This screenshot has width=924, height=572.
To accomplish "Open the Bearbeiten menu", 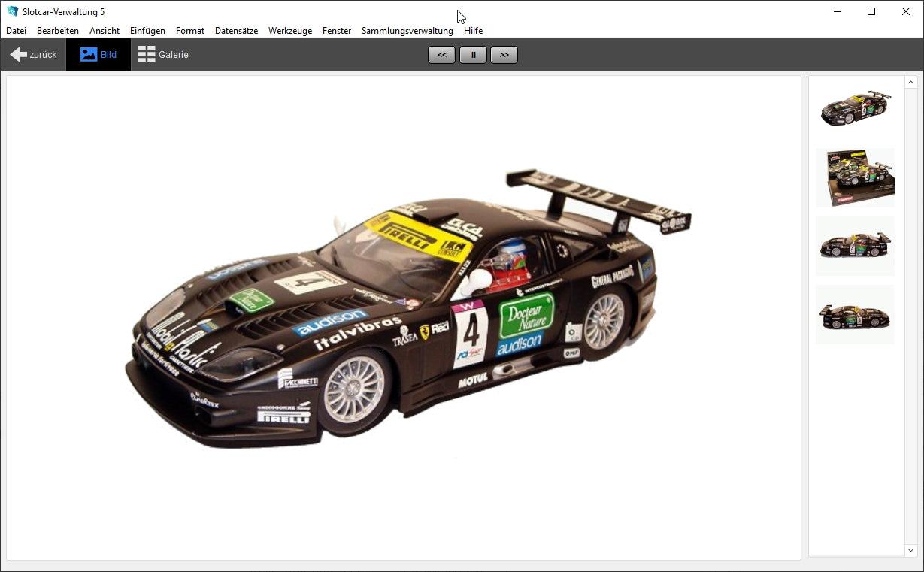I will (57, 30).
